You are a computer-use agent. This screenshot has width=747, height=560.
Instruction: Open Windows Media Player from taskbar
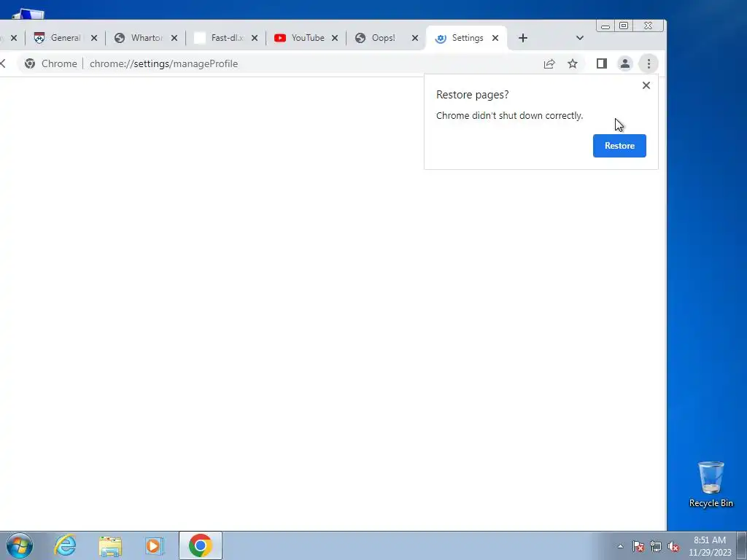pos(155,545)
